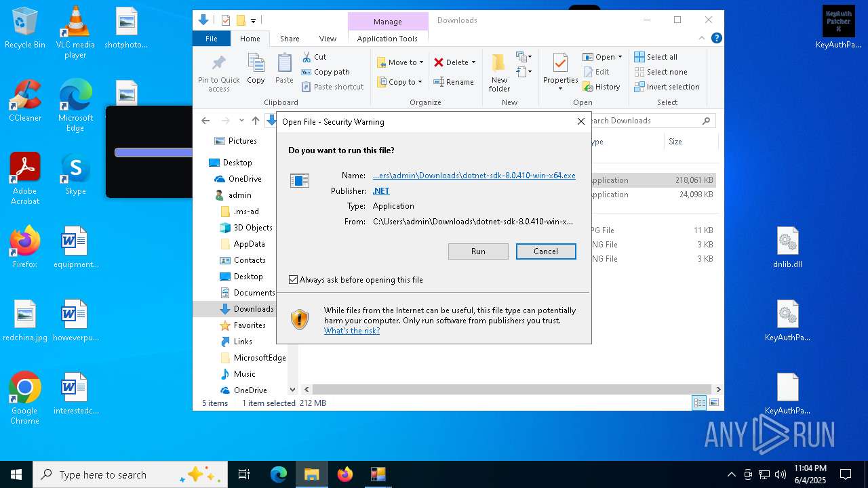The image size is (868, 488).
Task: Select the admin folder in tree
Action: pyautogui.click(x=233, y=195)
